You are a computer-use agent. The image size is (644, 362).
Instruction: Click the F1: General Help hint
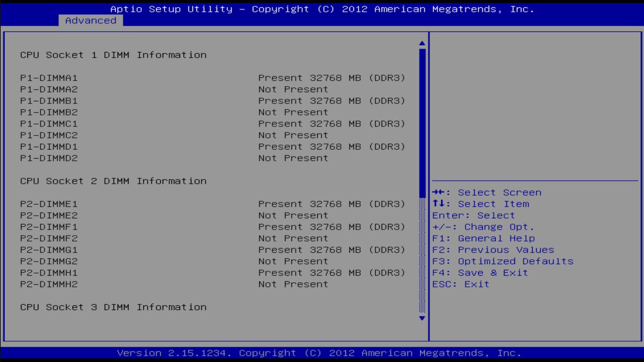(x=484, y=238)
